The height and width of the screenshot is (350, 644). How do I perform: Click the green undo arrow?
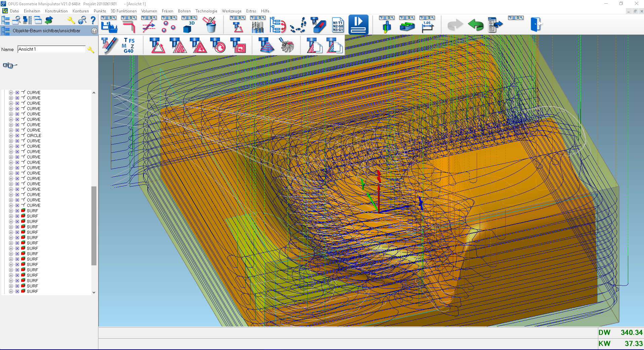(475, 25)
